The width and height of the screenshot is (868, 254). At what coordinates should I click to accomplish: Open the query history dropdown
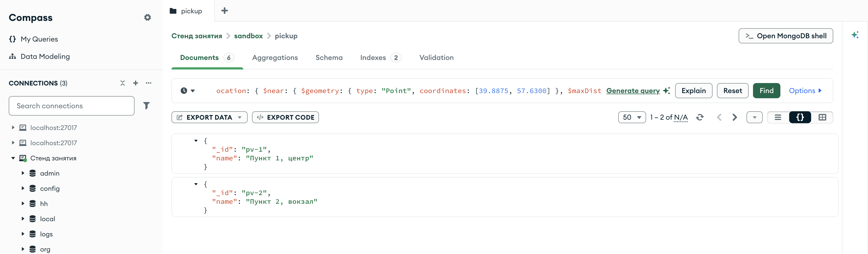click(x=188, y=91)
